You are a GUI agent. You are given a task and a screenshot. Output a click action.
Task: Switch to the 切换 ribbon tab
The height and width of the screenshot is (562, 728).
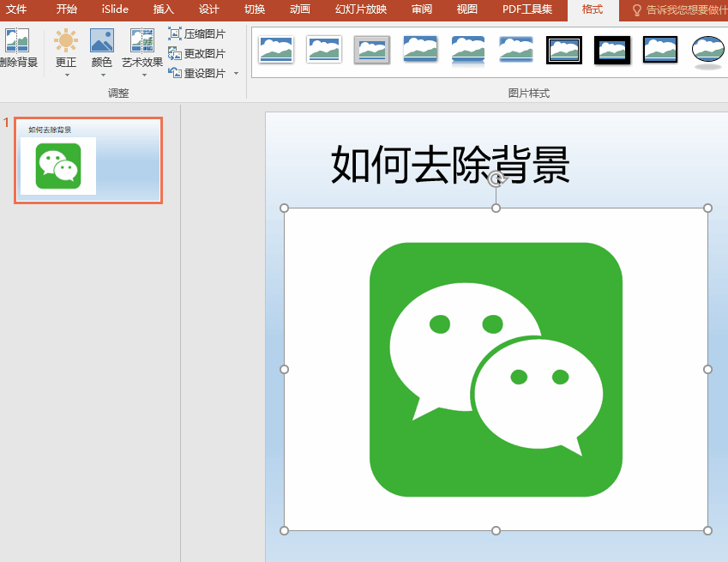point(255,9)
